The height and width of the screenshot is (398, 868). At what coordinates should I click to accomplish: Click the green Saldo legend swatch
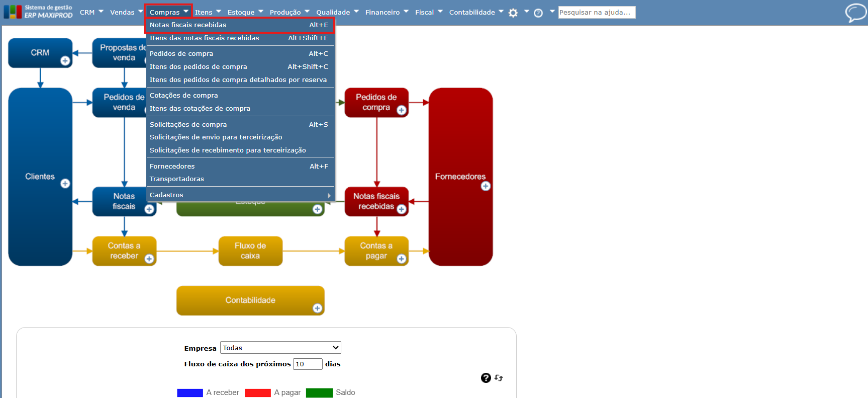pyautogui.click(x=319, y=393)
